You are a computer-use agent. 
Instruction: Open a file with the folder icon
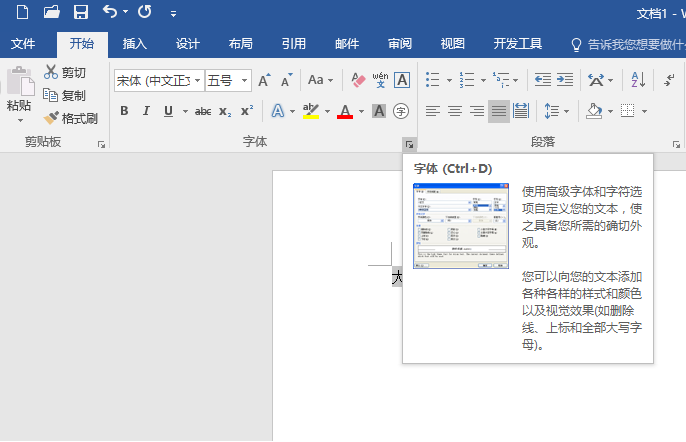(52, 12)
